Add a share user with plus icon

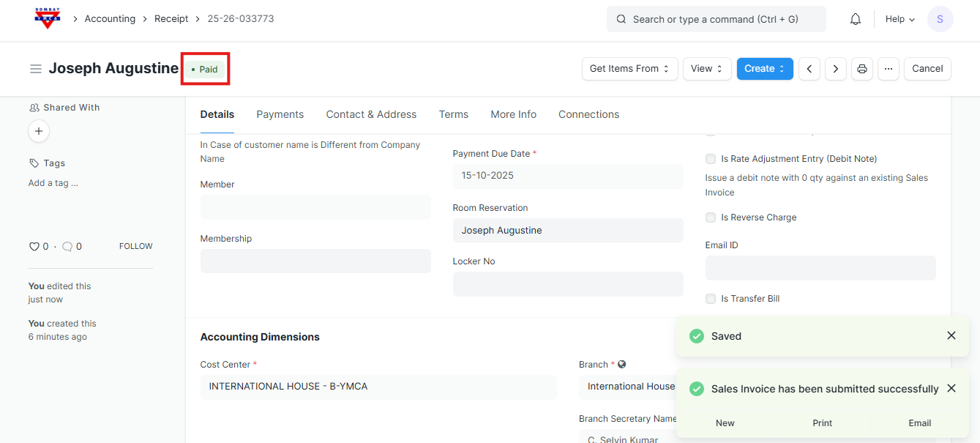[39, 131]
